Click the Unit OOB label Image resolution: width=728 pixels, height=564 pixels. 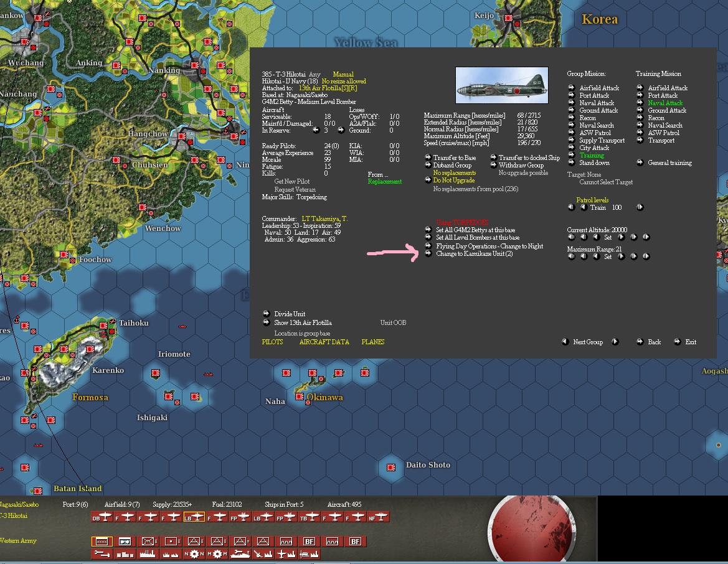(393, 322)
